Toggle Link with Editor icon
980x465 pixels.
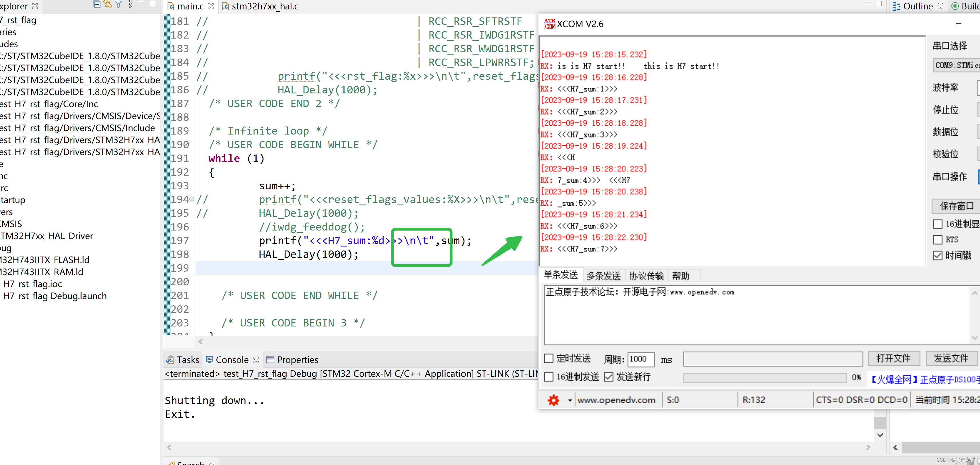point(108,5)
